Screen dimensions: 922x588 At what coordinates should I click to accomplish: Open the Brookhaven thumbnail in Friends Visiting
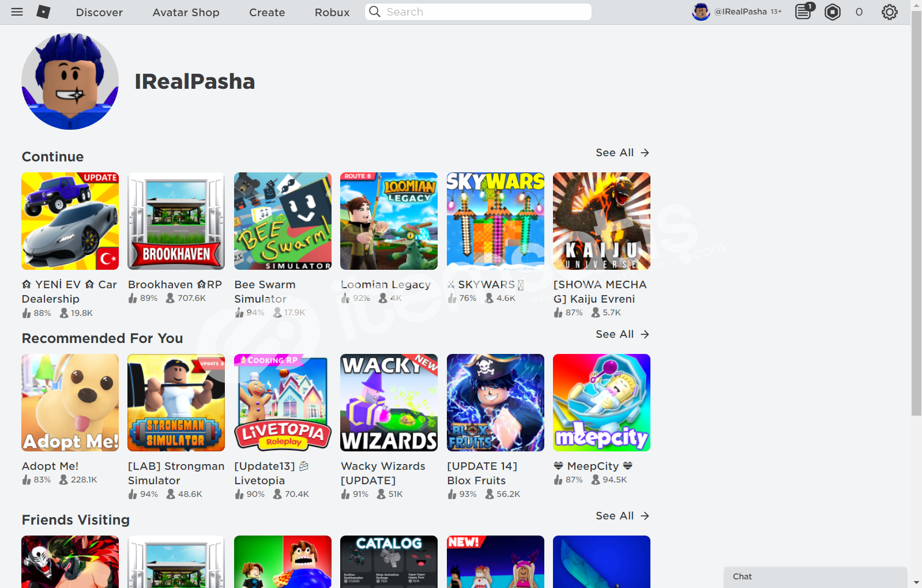point(176,562)
